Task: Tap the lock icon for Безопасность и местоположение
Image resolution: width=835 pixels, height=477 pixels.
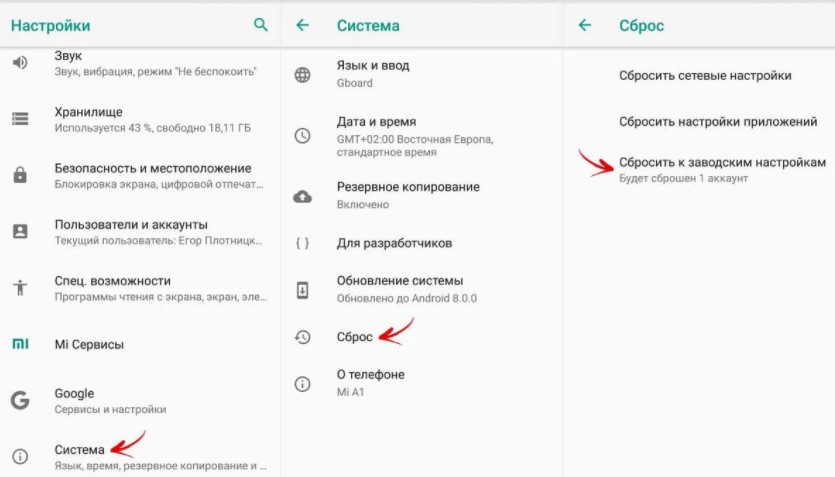Action: 20,175
